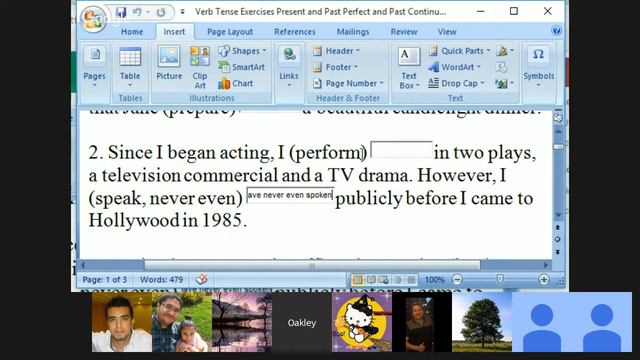Open the Table insert dropdown

pos(130,67)
